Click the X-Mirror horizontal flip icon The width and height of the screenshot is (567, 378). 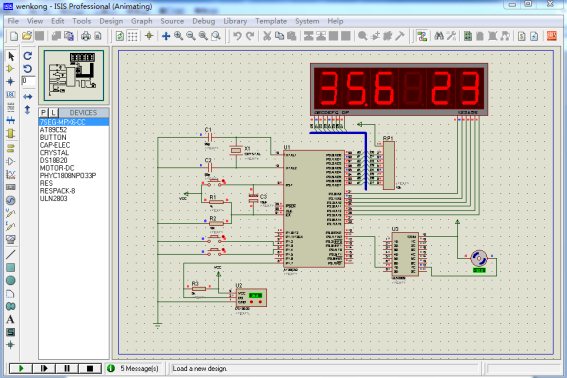pos(27,97)
